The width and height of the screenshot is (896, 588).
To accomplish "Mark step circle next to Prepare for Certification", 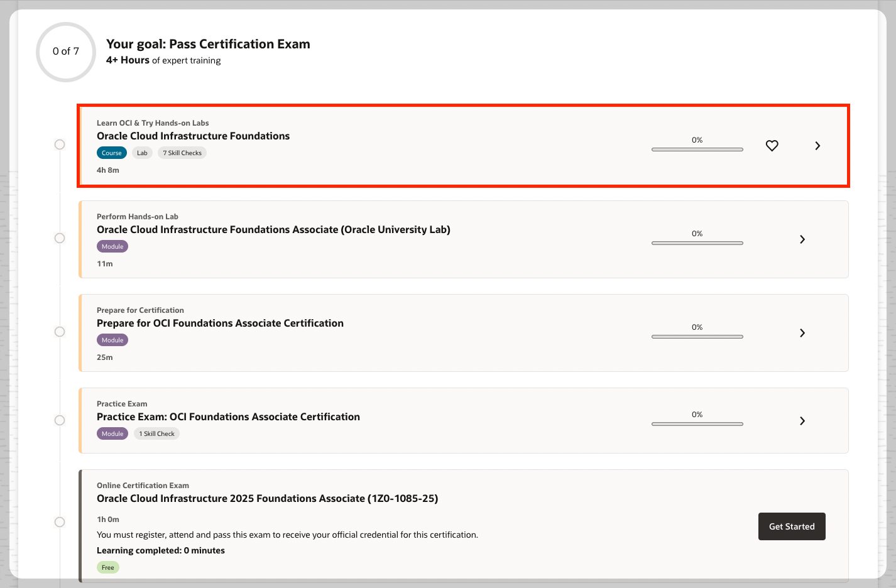I will 60,332.
